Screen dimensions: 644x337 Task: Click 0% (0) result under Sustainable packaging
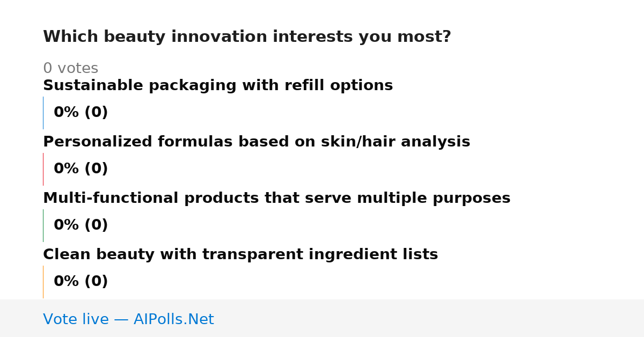click(x=80, y=113)
